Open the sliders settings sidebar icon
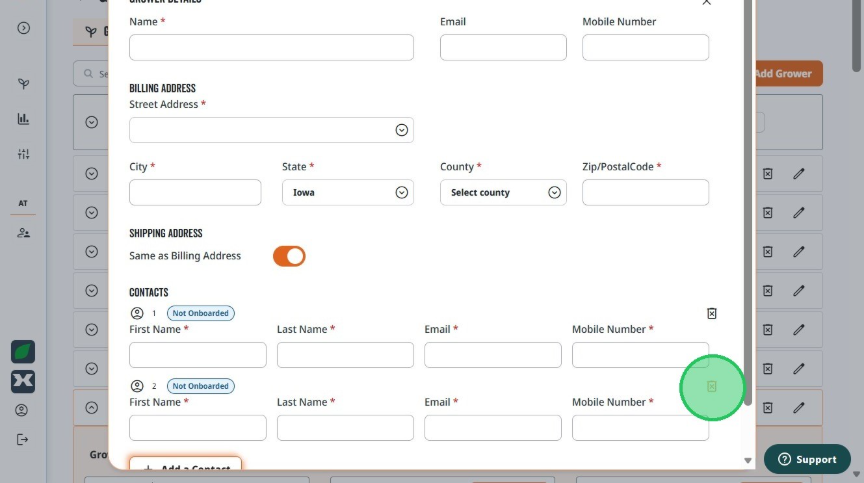Viewport: 864px width, 483px height. coord(23,154)
